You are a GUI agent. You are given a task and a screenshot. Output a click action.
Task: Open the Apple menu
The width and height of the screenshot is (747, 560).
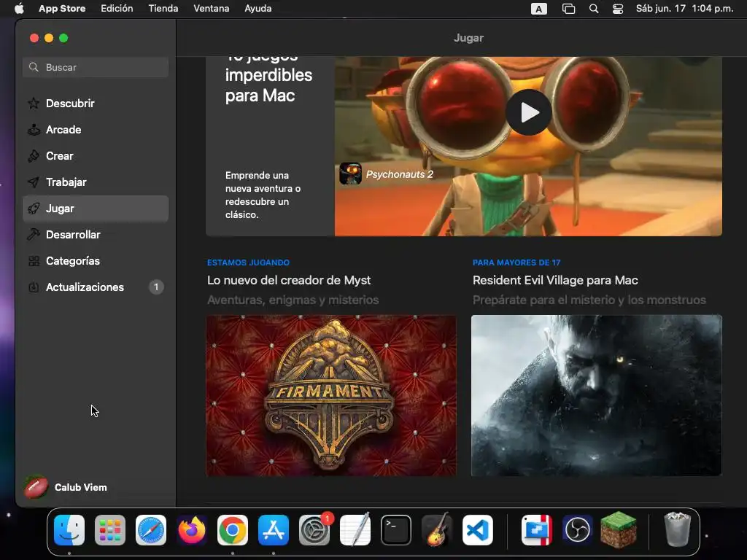coord(19,9)
